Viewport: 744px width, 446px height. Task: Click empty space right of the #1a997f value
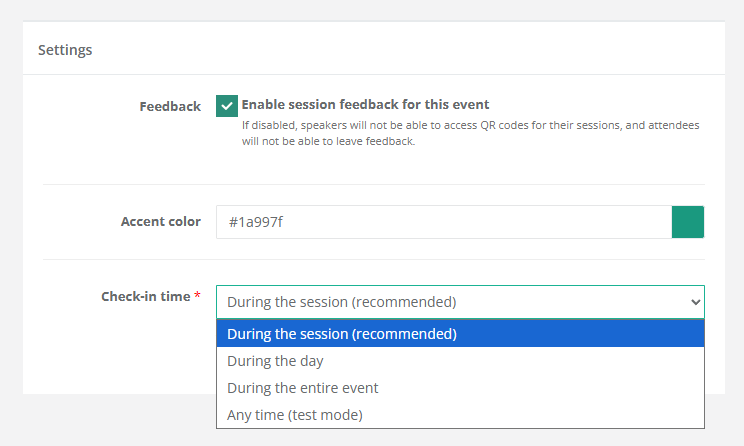click(480, 222)
